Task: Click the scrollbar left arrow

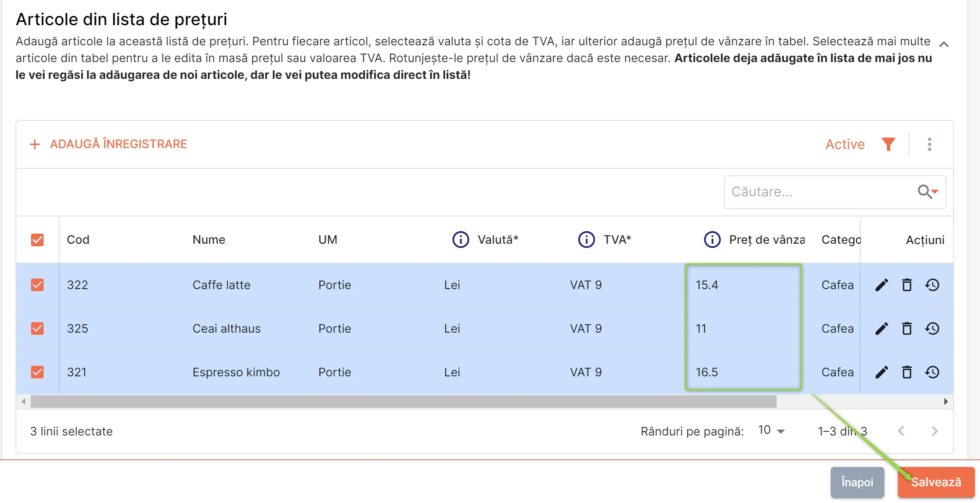Action: pyautogui.click(x=23, y=401)
